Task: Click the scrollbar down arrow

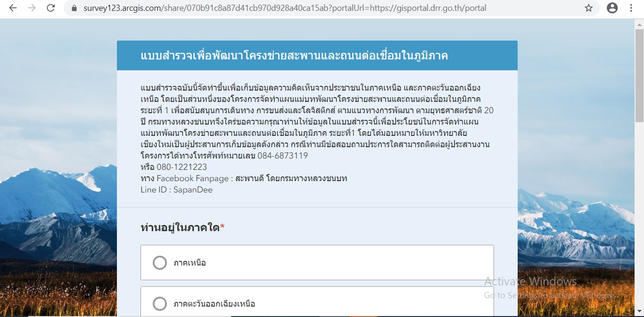Action: coord(639,313)
